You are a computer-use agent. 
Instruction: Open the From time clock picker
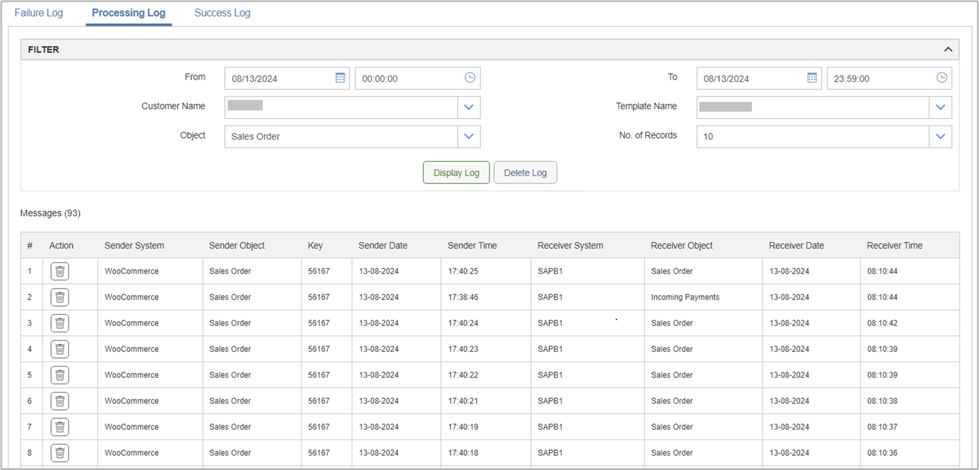click(x=470, y=78)
